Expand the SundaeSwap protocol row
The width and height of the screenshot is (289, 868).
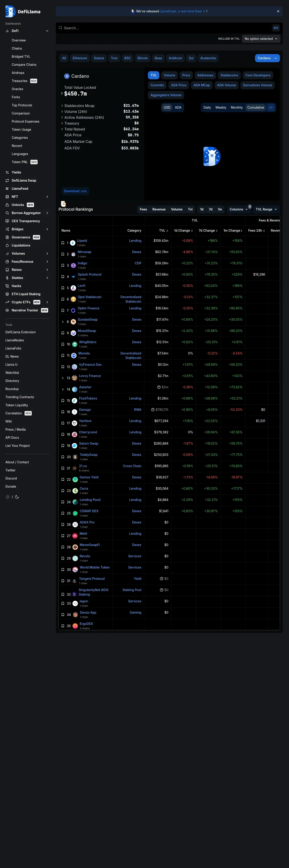tap(63, 322)
